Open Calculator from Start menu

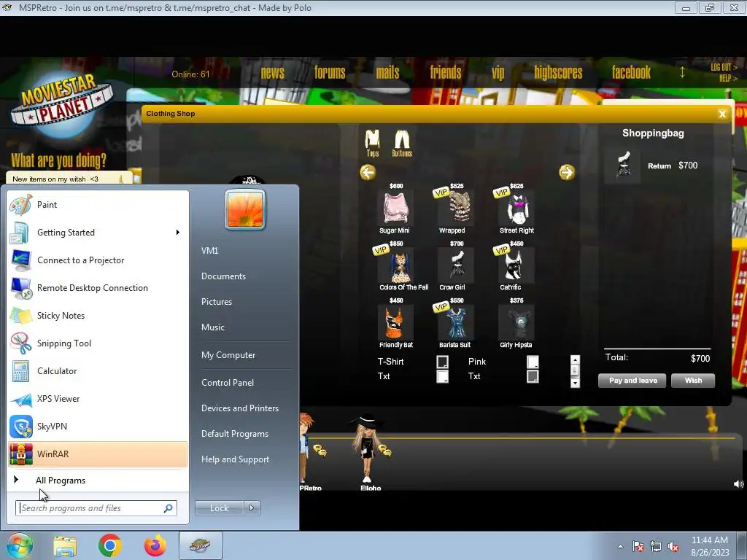98,371
